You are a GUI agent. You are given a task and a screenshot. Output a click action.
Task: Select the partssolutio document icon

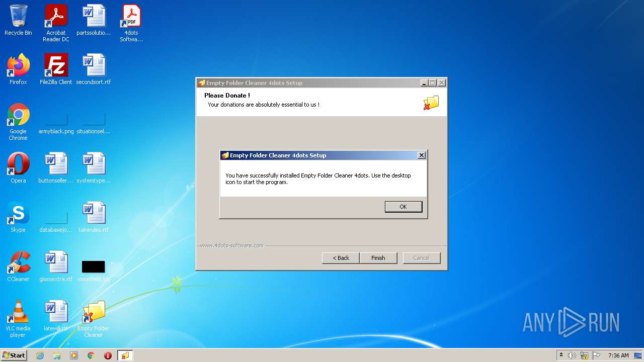click(x=94, y=21)
